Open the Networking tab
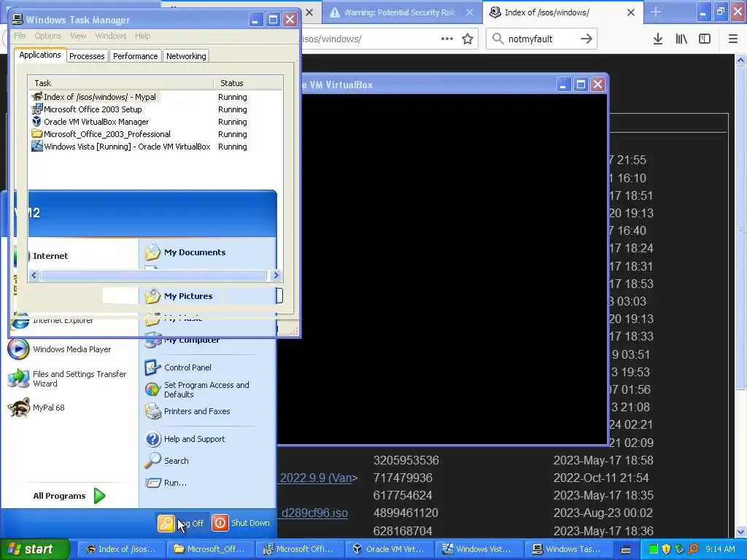The image size is (747, 560). [186, 56]
